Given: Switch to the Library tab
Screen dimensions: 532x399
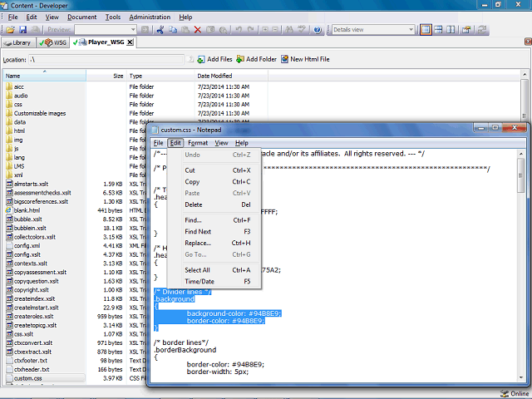Looking at the screenshot, I should pyautogui.click(x=18, y=42).
